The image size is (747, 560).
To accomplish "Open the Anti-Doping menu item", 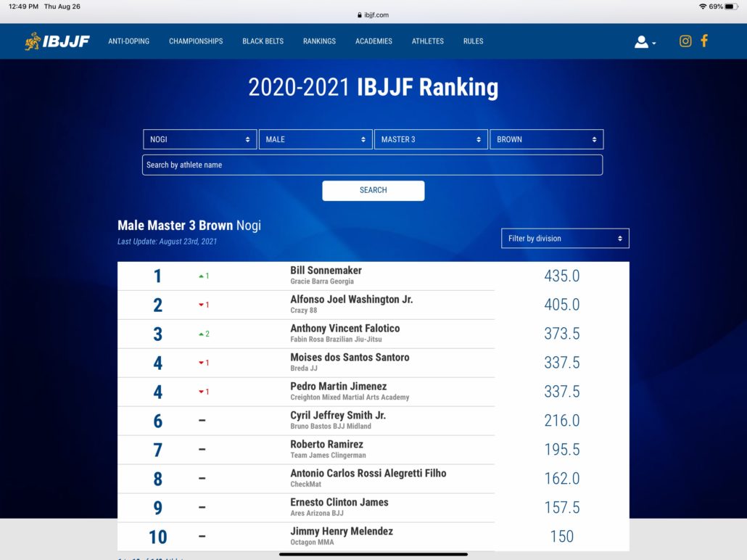I will (128, 41).
